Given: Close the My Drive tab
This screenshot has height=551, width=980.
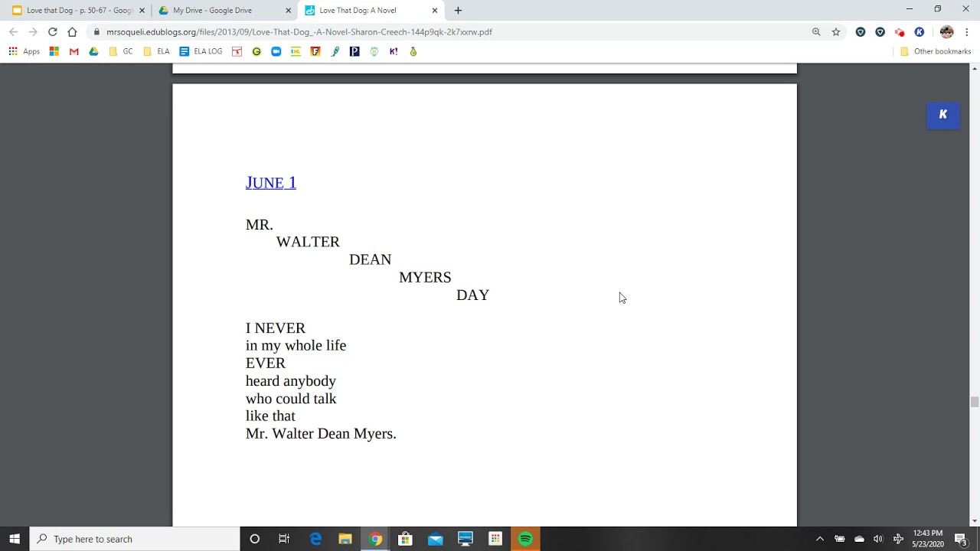Looking at the screenshot, I should 289,11.
